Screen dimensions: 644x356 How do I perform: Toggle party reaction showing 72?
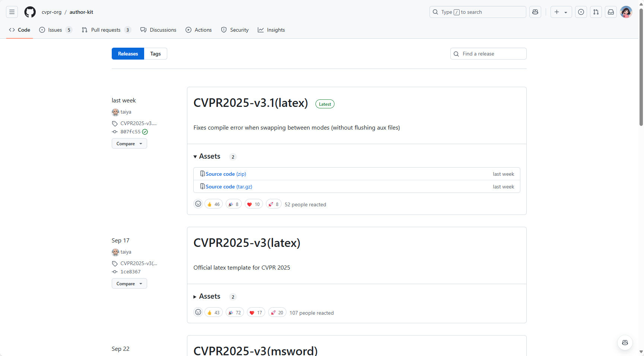click(235, 312)
